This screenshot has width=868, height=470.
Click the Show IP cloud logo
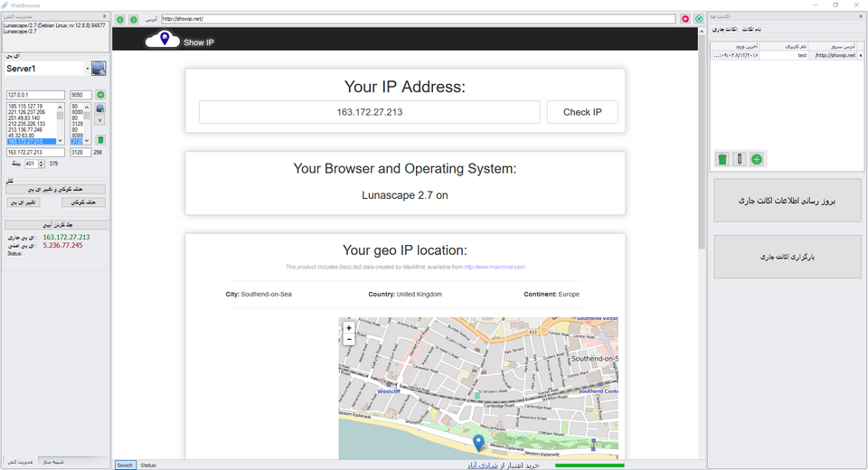[163, 39]
